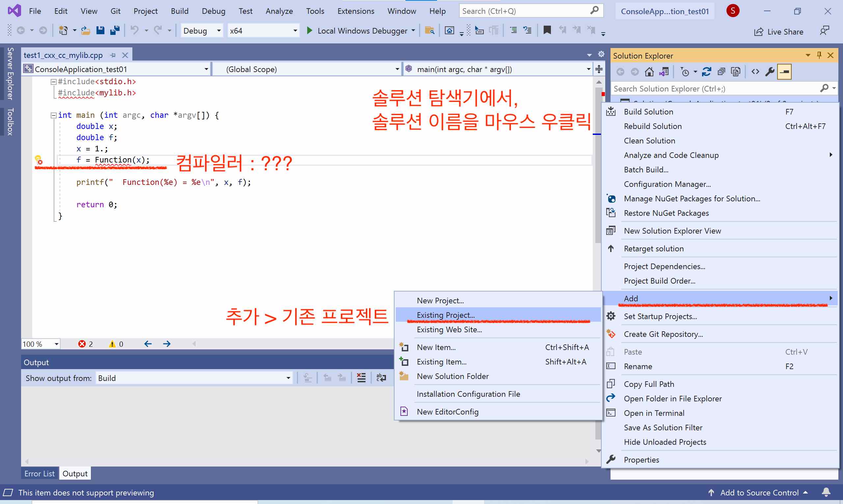Click the pin auto-hide icon in Solution Explorer
Screen dimensions: 843x504
[819, 55]
